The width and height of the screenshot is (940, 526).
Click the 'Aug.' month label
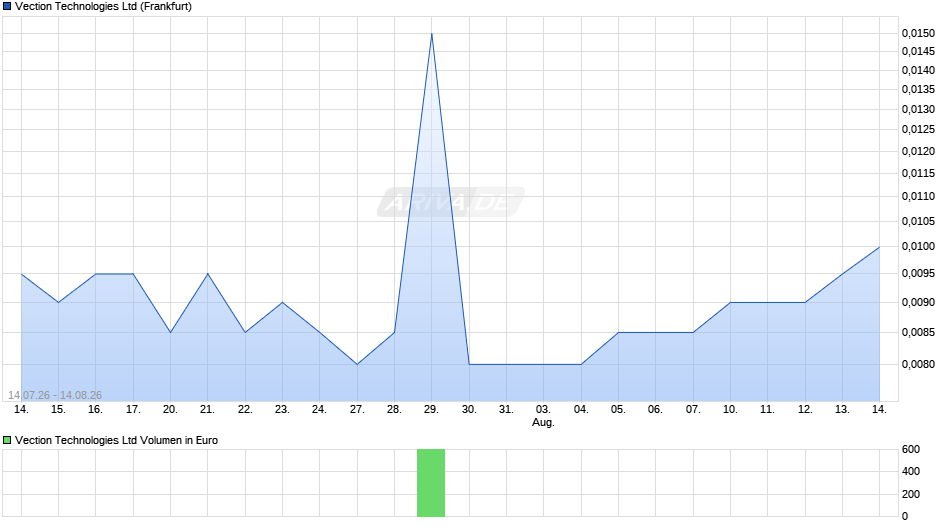click(543, 422)
